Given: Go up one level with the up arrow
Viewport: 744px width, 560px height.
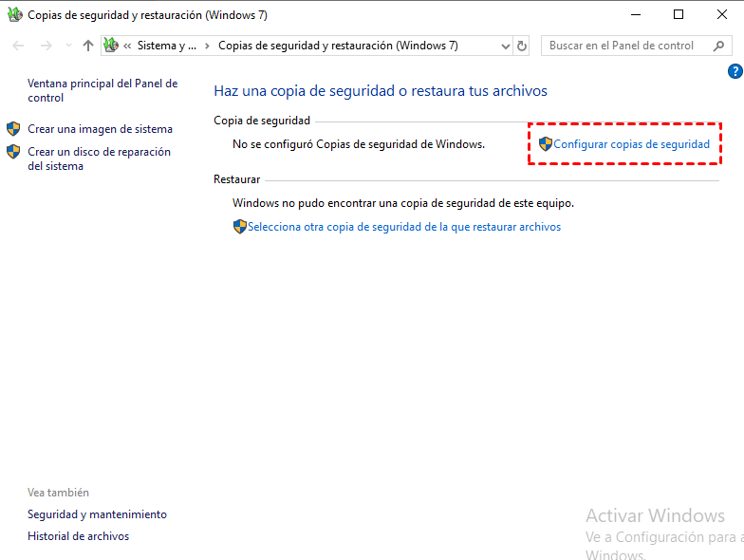Looking at the screenshot, I should tap(87, 46).
